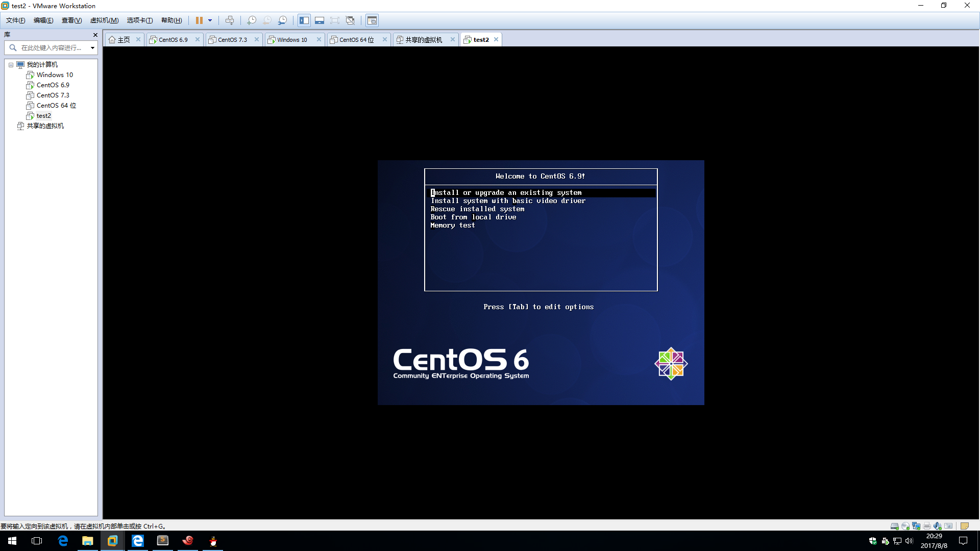980x551 pixels.
Task: Toggle the thumbnail bar icon
Action: (320, 20)
